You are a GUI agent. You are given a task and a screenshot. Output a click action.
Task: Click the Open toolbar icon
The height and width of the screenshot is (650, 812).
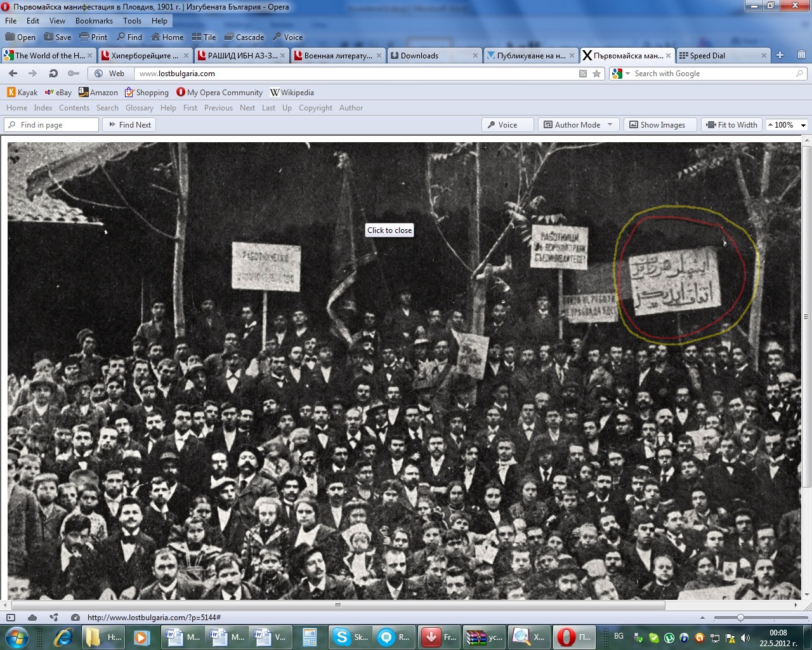click(x=10, y=37)
